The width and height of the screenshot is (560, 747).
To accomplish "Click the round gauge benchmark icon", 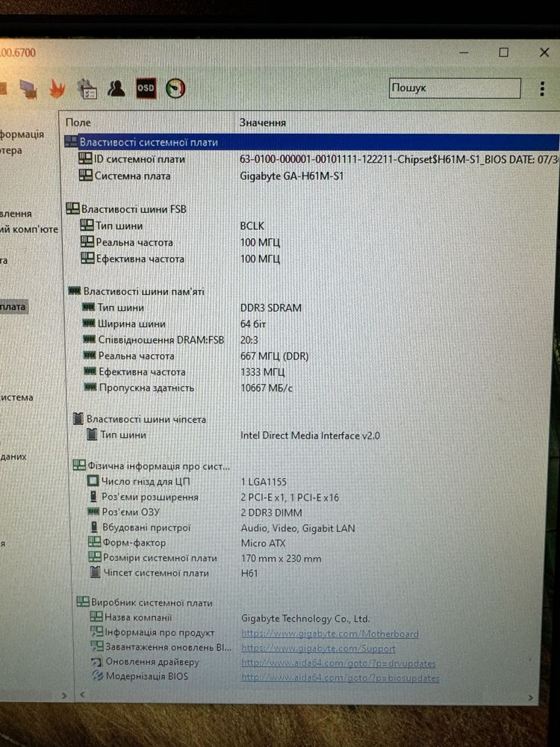I will point(175,89).
